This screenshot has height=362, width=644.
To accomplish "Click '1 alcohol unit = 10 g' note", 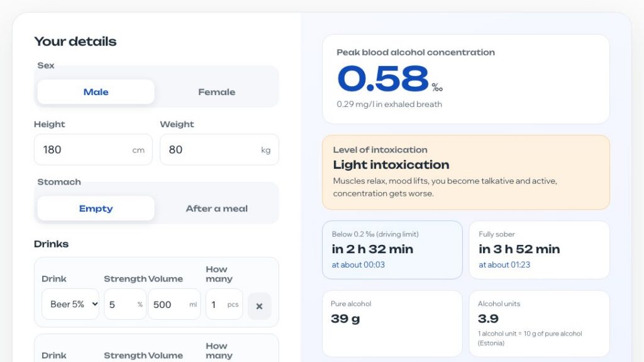I will point(530,338).
